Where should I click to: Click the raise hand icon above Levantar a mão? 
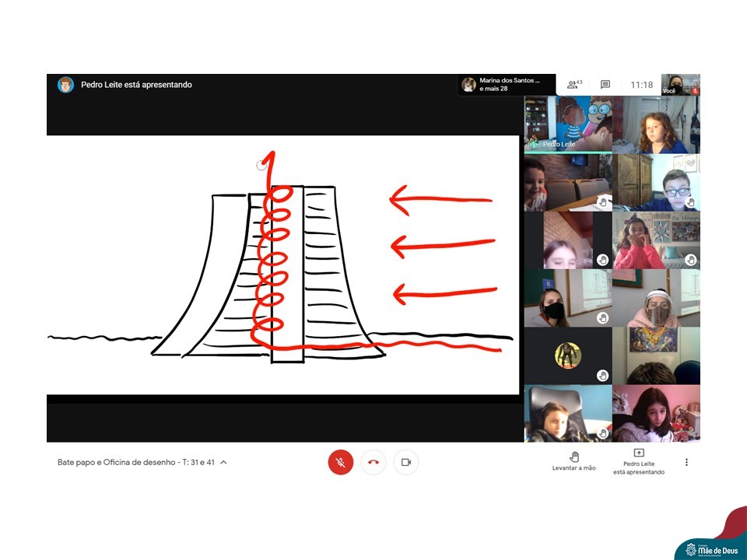pos(574,456)
